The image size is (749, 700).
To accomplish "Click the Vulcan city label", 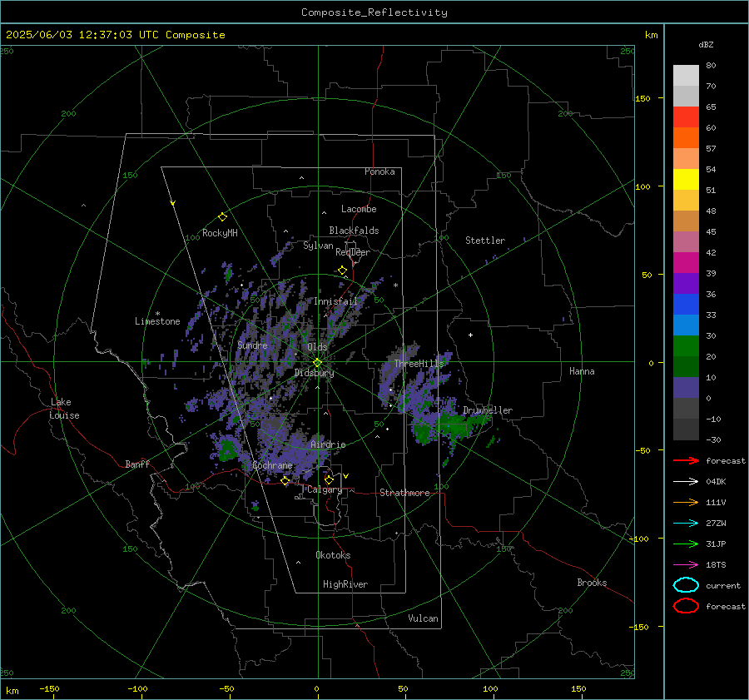I will [x=423, y=618].
